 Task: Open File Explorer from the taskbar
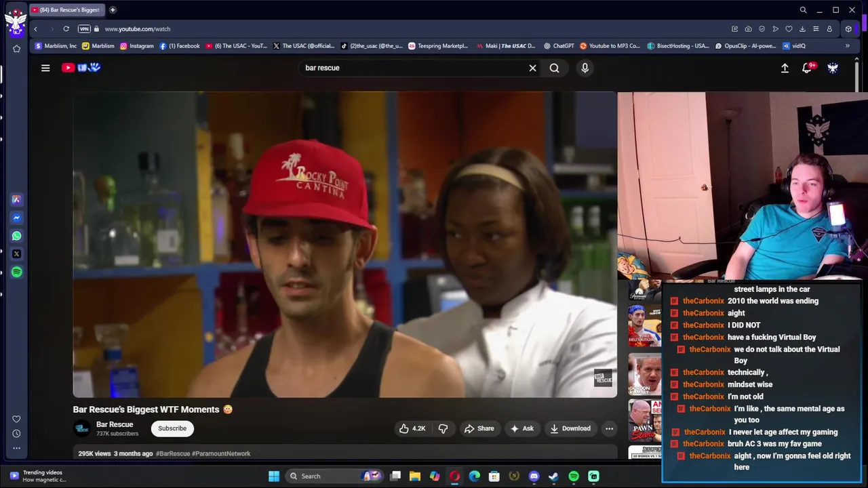pyautogui.click(x=415, y=476)
